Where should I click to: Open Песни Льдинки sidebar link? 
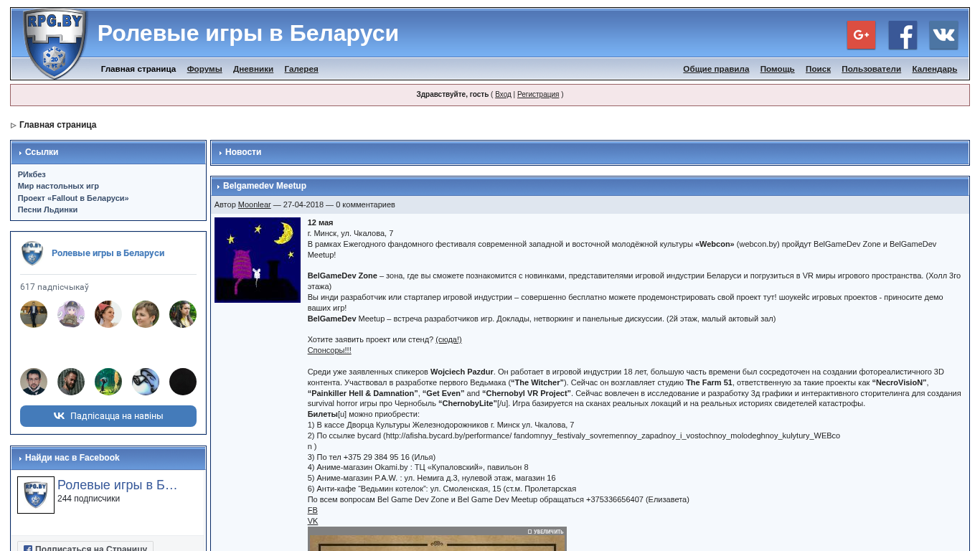47,209
